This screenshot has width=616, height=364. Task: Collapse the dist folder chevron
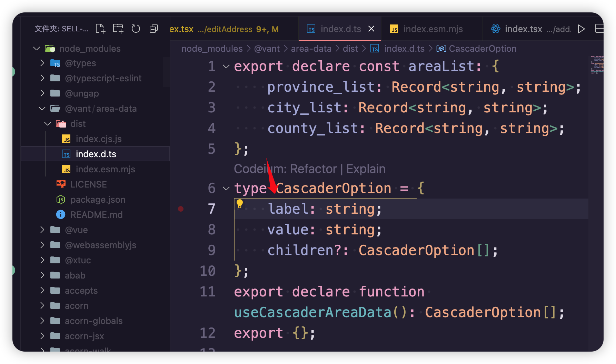(48, 124)
